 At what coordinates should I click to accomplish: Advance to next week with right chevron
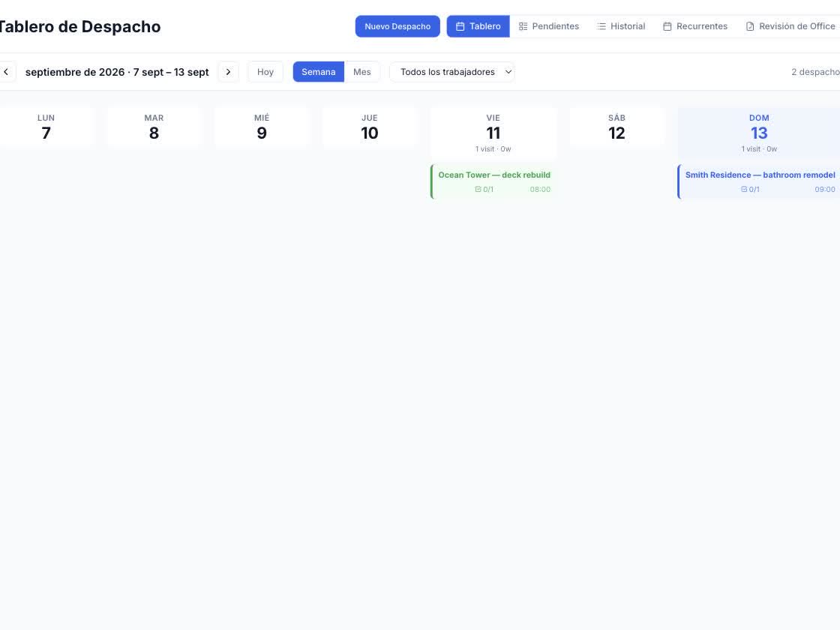pos(228,72)
